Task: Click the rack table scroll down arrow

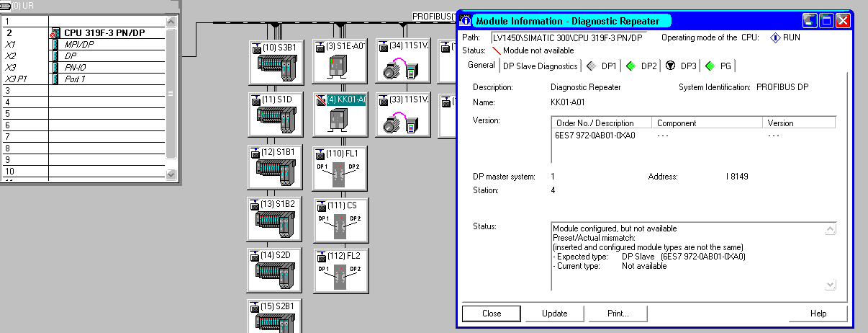Action: pyautogui.click(x=171, y=174)
